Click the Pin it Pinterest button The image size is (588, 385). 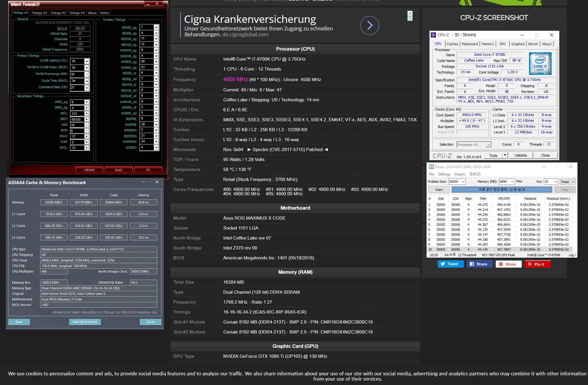coord(537,264)
